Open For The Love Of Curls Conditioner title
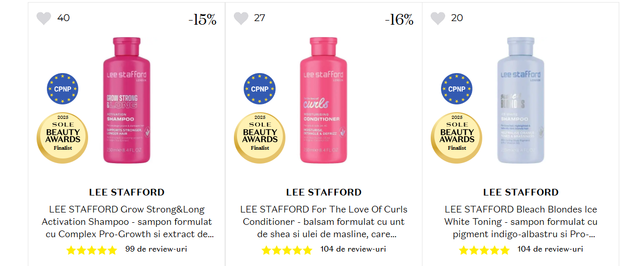The width and height of the screenshot is (644, 266). tap(324, 222)
